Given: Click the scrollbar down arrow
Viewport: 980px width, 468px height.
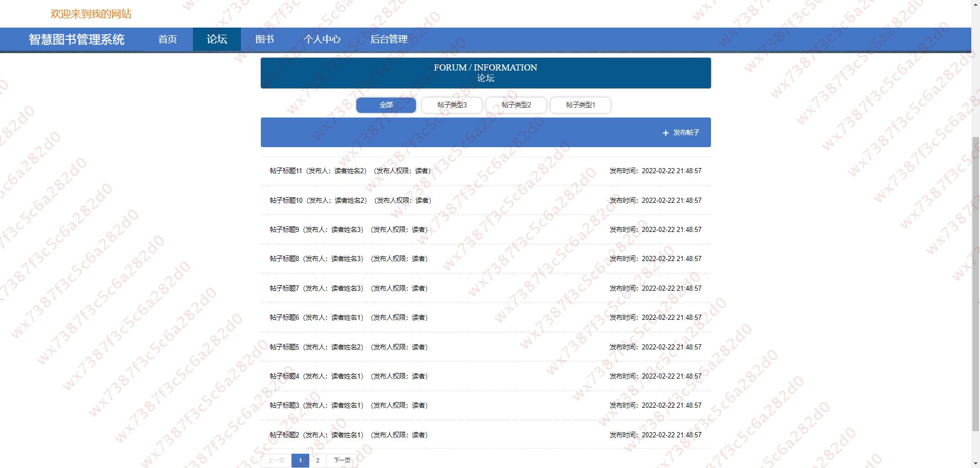Looking at the screenshot, I should [975, 463].
